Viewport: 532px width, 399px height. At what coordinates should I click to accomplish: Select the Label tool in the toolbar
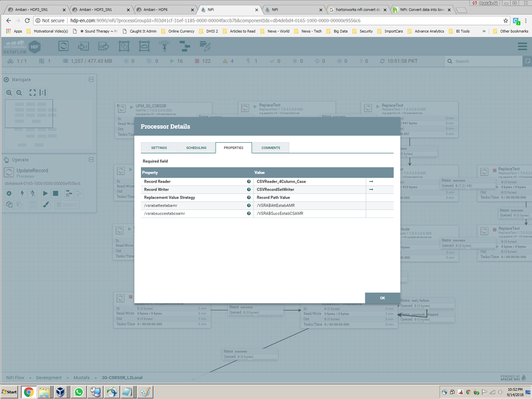(x=205, y=46)
